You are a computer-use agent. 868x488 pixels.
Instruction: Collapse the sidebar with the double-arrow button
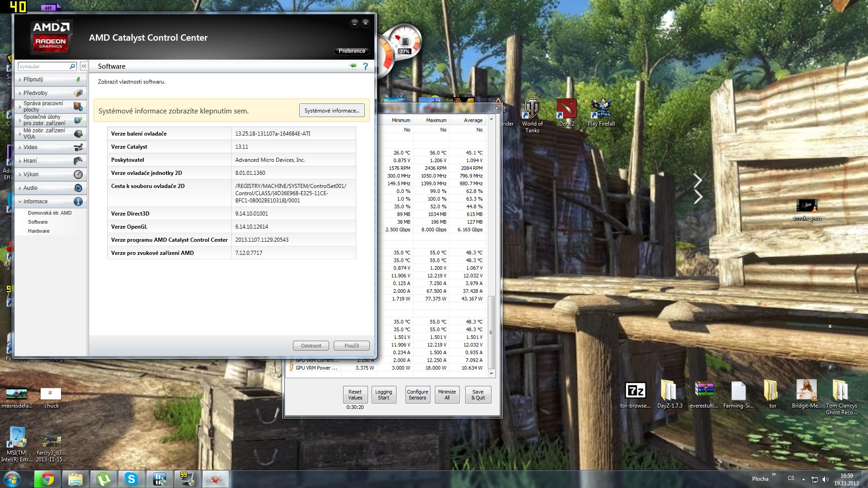tap(84, 66)
